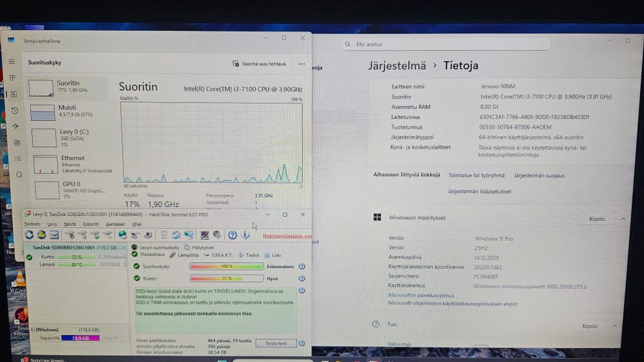
Task: Click document report icon in Sentinel toolbar
Action: (164, 235)
